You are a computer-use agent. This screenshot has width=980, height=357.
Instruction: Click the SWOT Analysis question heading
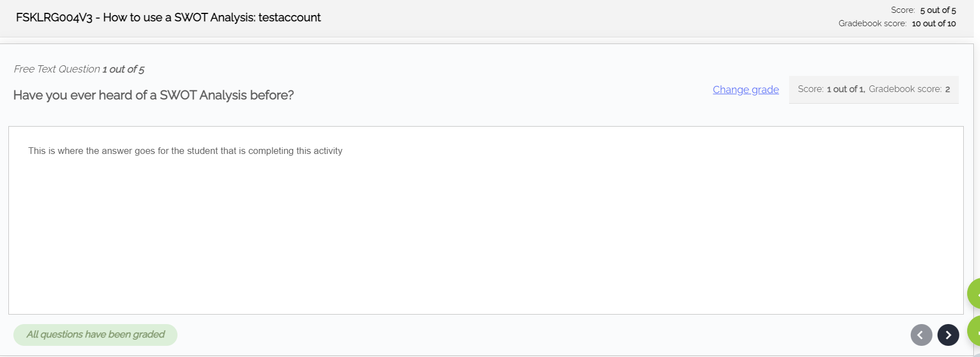[x=153, y=95]
